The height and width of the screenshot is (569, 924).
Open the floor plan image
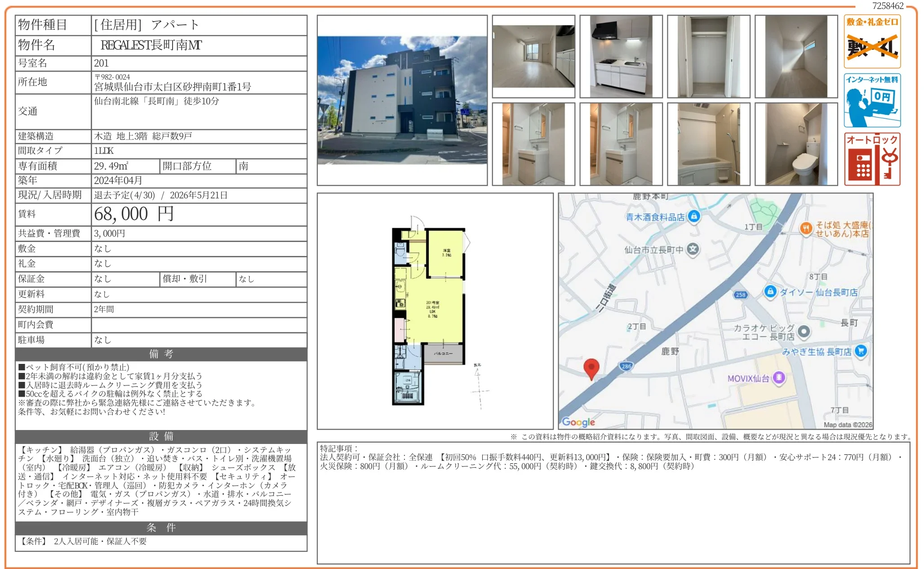435,311
